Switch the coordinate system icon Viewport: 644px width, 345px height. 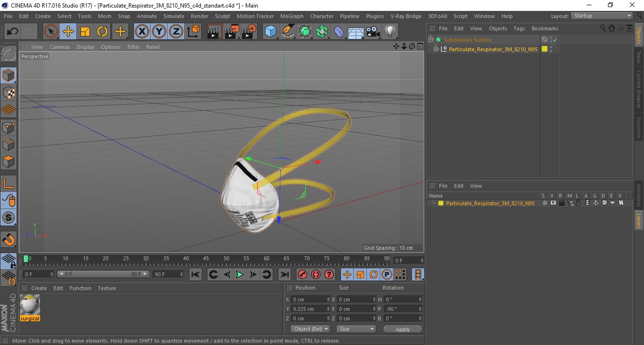tap(194, 32)
